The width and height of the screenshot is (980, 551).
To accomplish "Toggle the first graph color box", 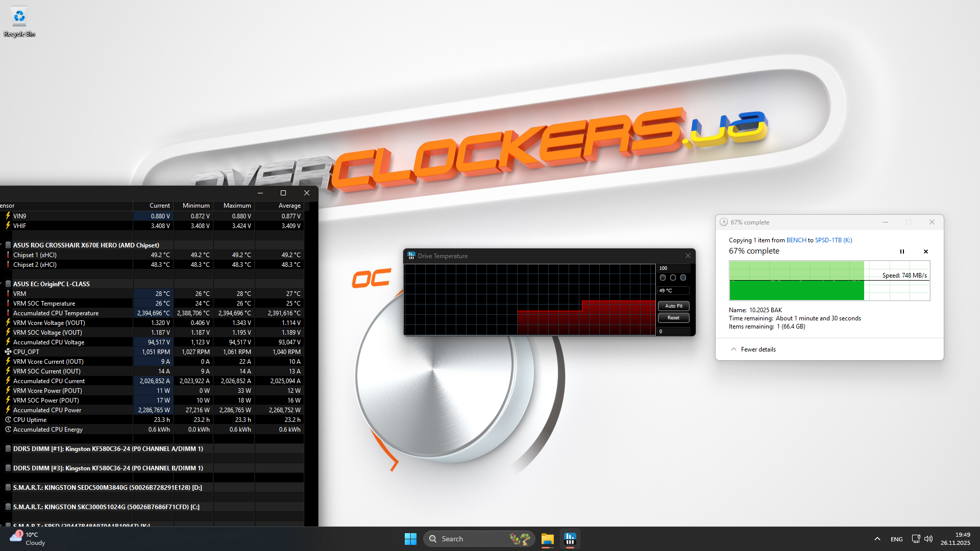I will click(x=663, y=278).
